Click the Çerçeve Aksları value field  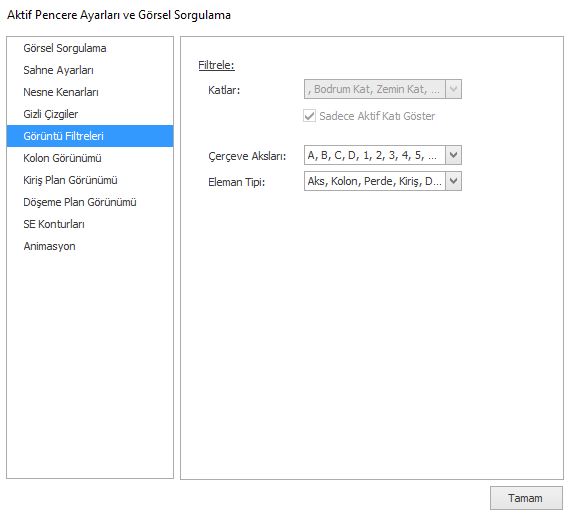[x=375, y=155]
